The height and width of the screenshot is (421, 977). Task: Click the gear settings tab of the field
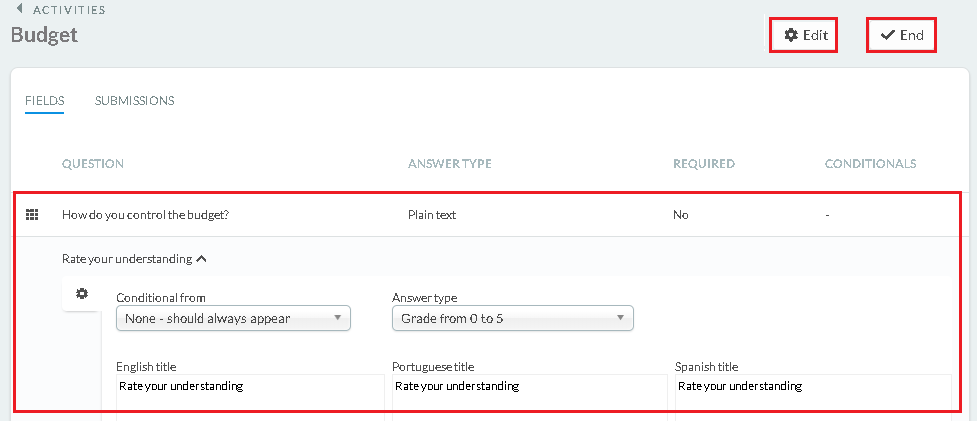click(x=82, y=293)
